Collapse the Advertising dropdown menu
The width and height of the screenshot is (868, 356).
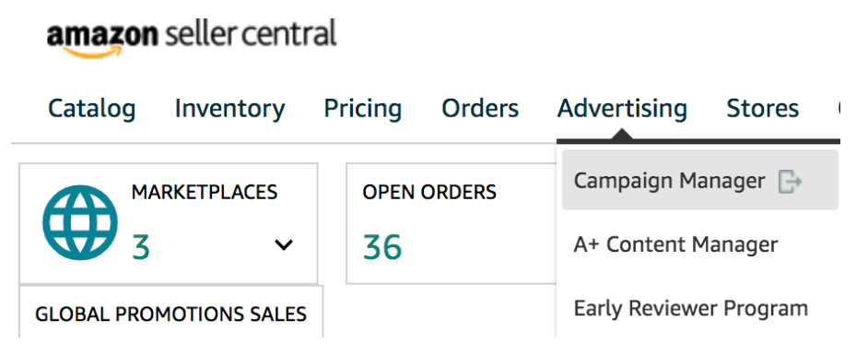(x=622, y=109)
